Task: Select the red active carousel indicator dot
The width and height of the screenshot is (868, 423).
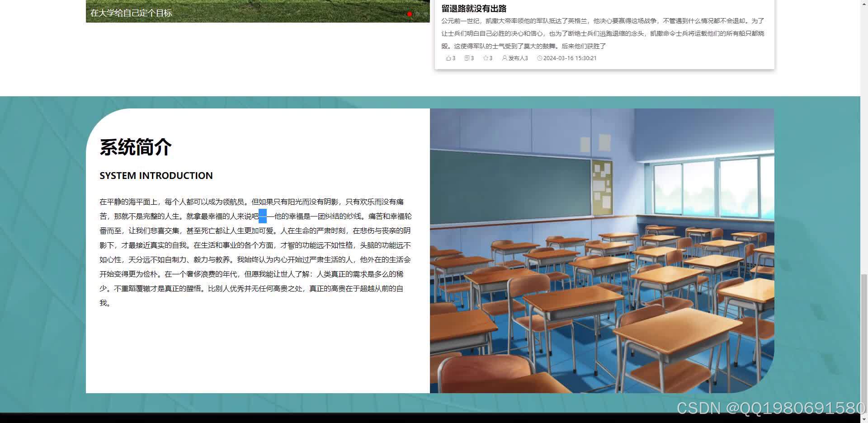Action: pyautogui.click(x=410, y=14)
